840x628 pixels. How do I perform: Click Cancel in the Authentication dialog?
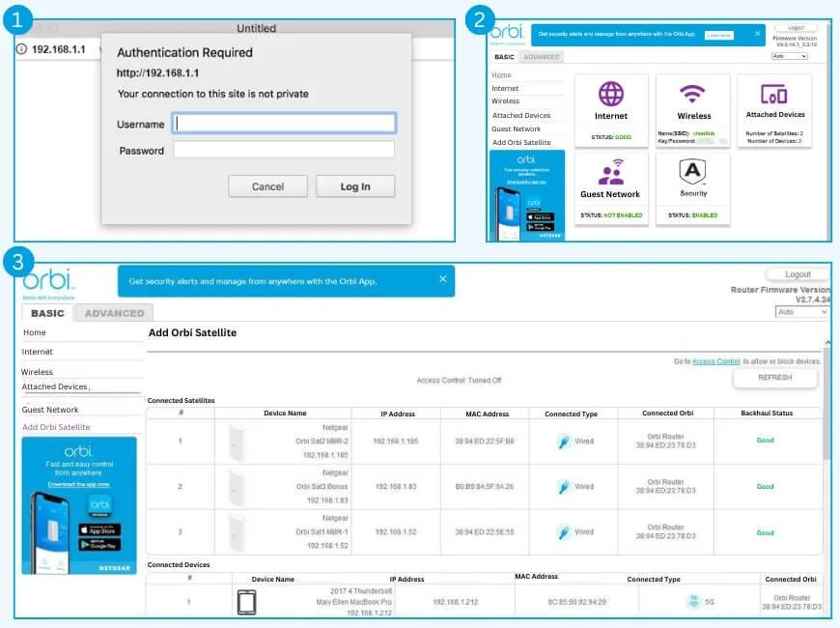267,186
